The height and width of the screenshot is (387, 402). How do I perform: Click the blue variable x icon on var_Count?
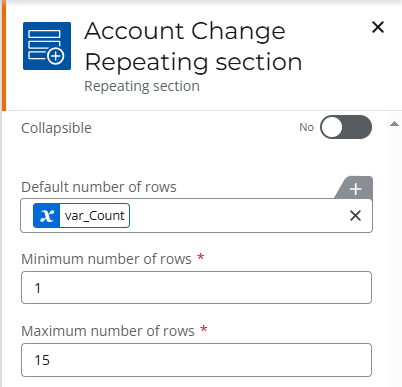coord(47,216)
